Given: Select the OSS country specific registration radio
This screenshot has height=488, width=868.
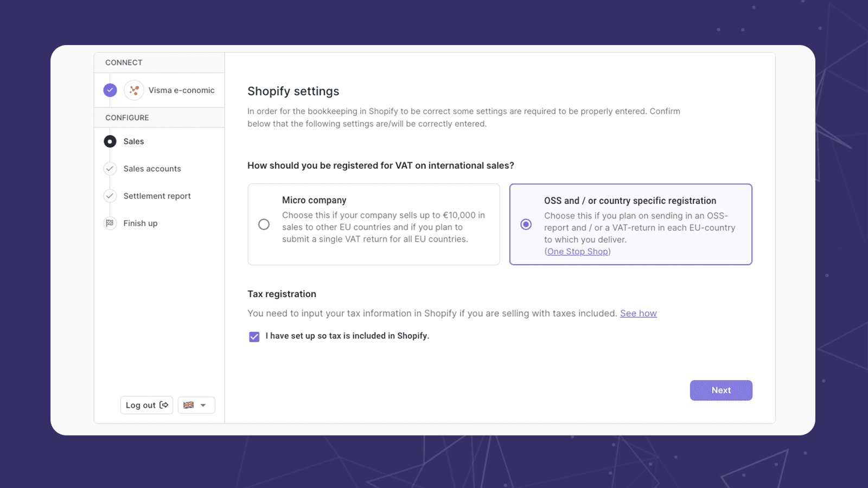Looking at the screenshot, I should tap(526, 224).
